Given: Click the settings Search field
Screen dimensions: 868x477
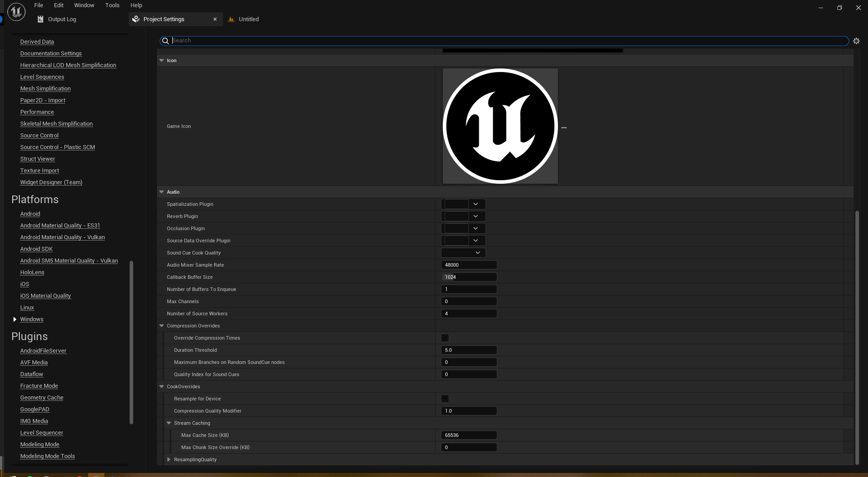Looking at the screenshot, I should pos(504,41).
